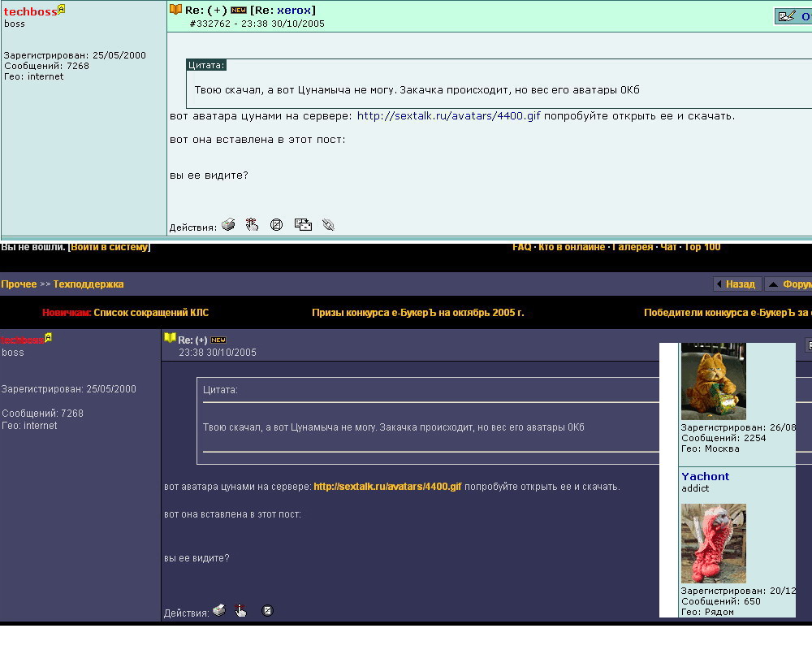This screenshot has height=650, width=812.
Task: Click the crossed-circle icon in the dark-theme post
Action: tap(268, 610)
